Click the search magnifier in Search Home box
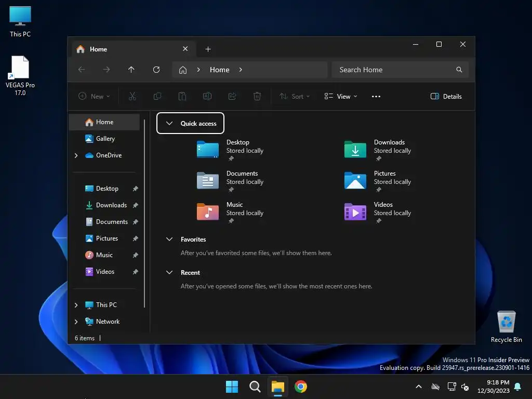Screen dimensions: 532x399 [x=459, y=70]
